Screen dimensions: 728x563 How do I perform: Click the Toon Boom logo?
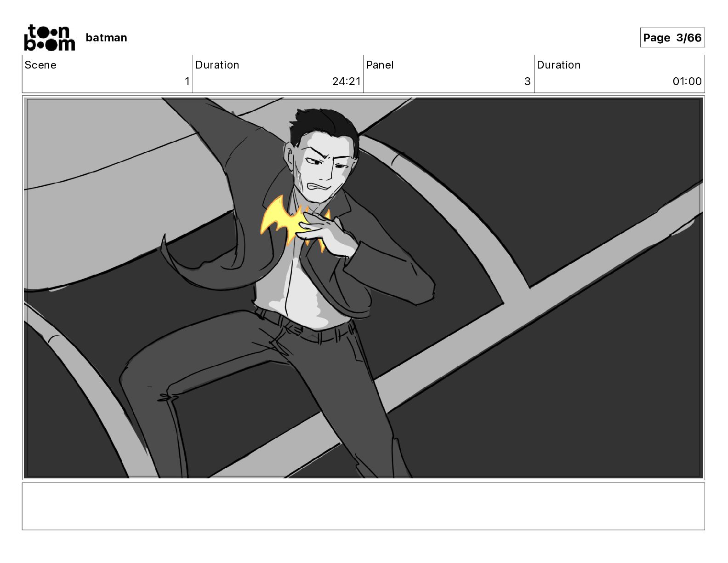49,38
